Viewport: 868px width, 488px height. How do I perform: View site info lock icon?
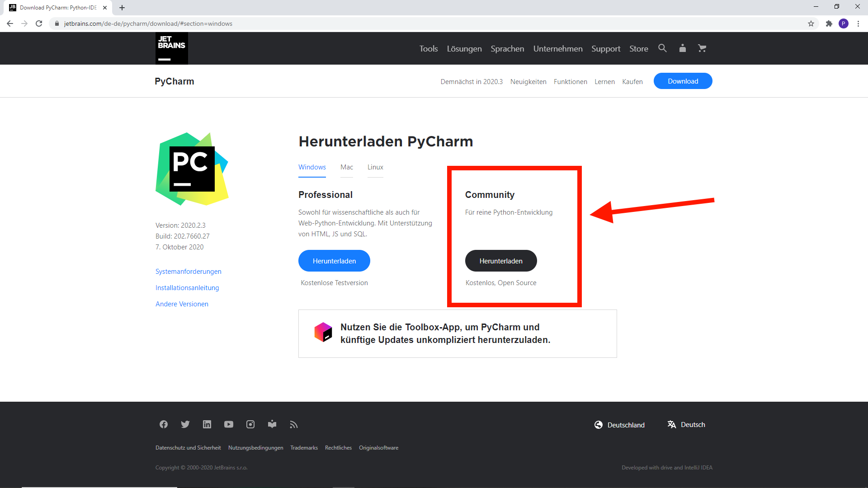[57, 23]
